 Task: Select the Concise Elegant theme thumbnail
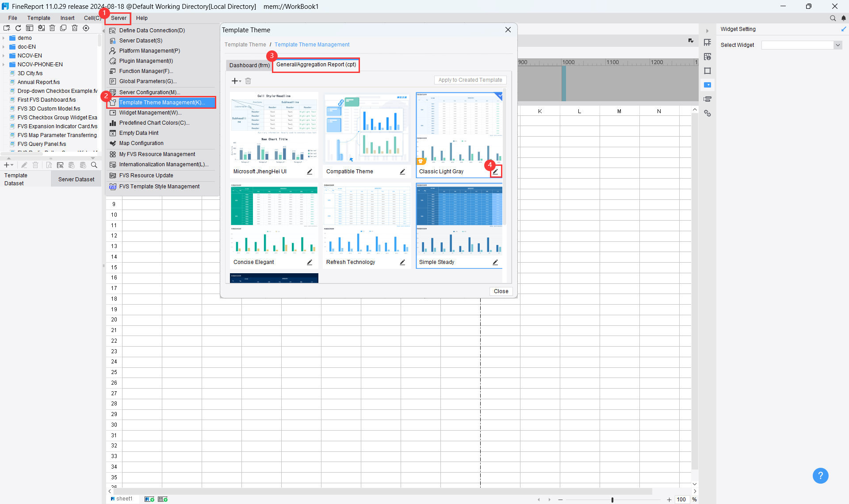click(x=274, y=219)
